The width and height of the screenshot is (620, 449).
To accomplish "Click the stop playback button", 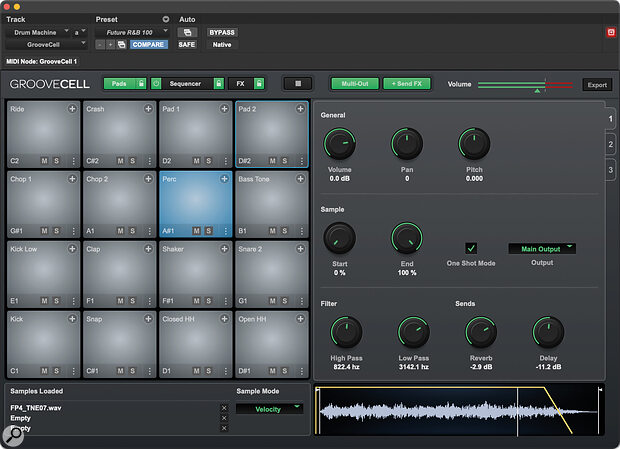I will point(298,83).
